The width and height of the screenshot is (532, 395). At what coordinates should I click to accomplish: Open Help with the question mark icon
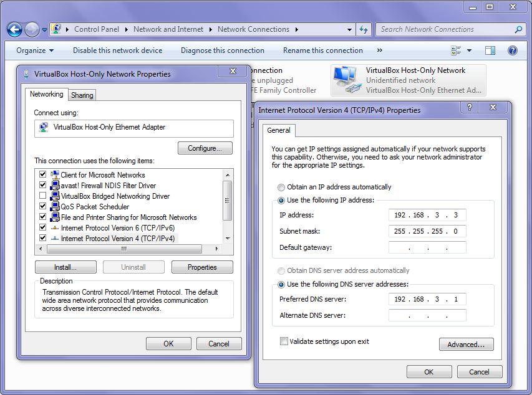point(512,50)
